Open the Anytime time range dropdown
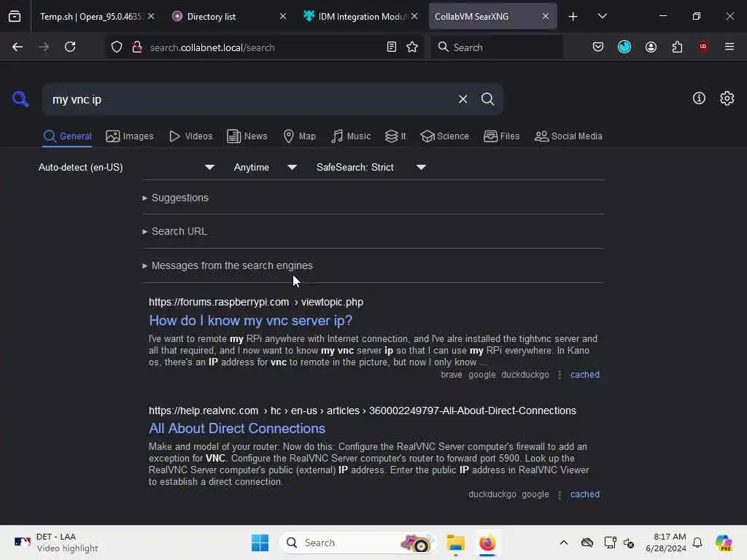Screen dimensions: 747x560 [266, 167]
